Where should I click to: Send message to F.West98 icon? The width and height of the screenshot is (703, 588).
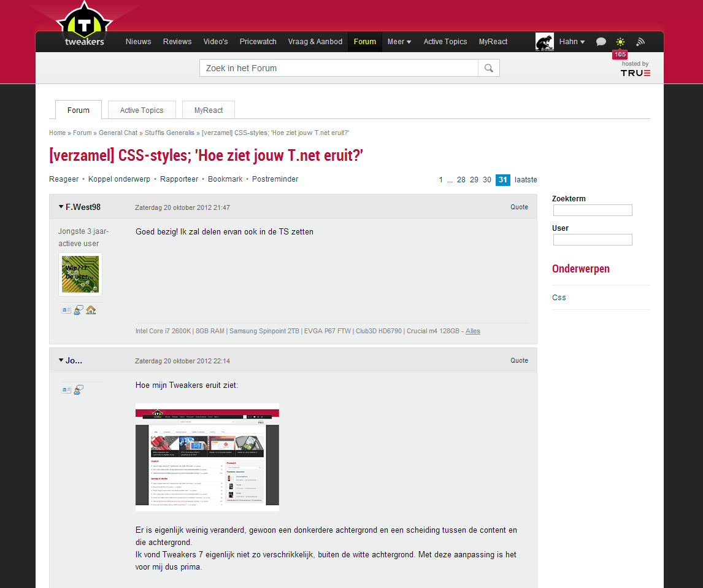(x=79, y=310)
